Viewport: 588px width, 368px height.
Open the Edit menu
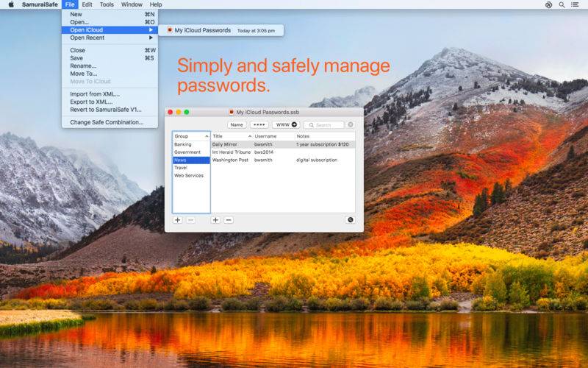pyautogui.click(x=87, y=4)
